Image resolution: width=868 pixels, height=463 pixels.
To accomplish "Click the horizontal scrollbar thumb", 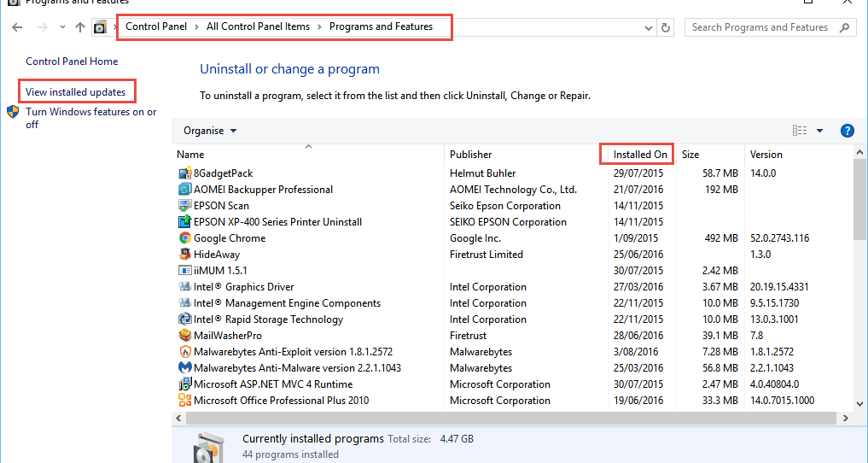I will 511,418.
